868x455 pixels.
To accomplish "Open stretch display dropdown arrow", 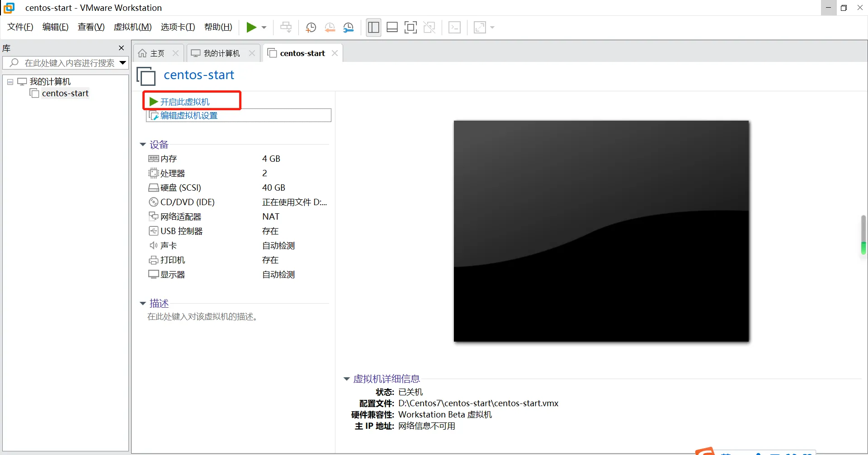I will 492,28.
